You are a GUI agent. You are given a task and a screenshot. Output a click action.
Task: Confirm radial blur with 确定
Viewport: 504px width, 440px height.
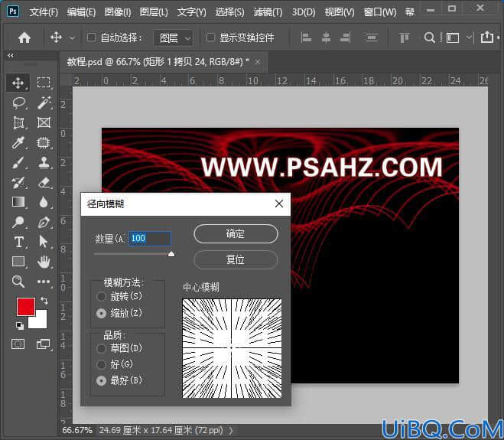236,234
